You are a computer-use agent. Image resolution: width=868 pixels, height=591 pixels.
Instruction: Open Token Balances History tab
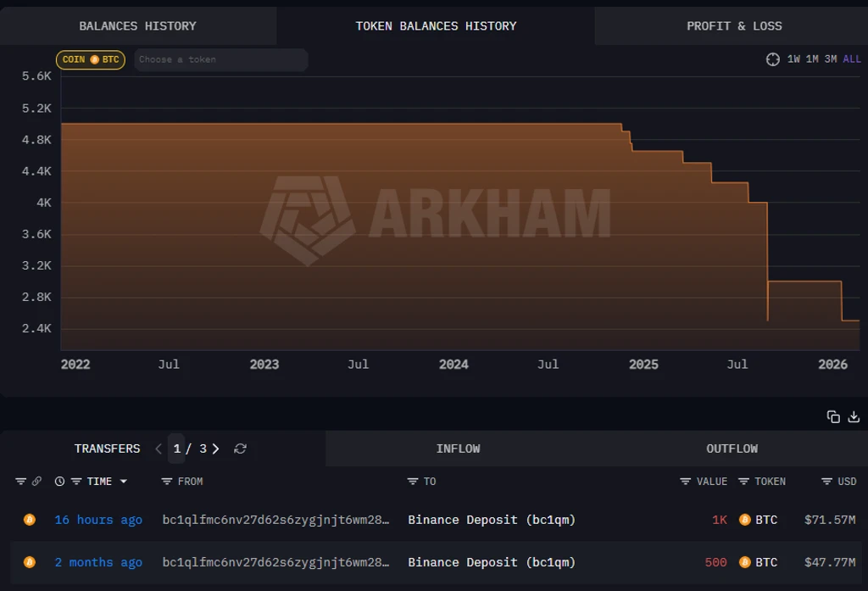pyautogui.click(x=436, y=26)
